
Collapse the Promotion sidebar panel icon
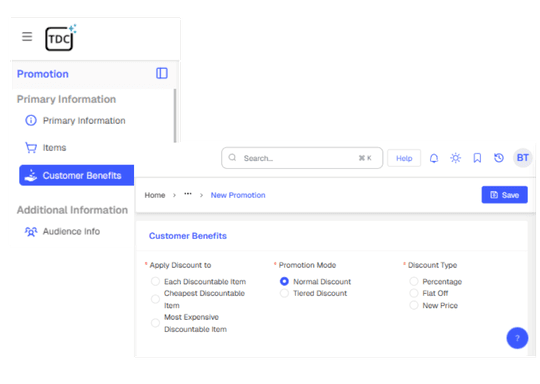(162, 73)
